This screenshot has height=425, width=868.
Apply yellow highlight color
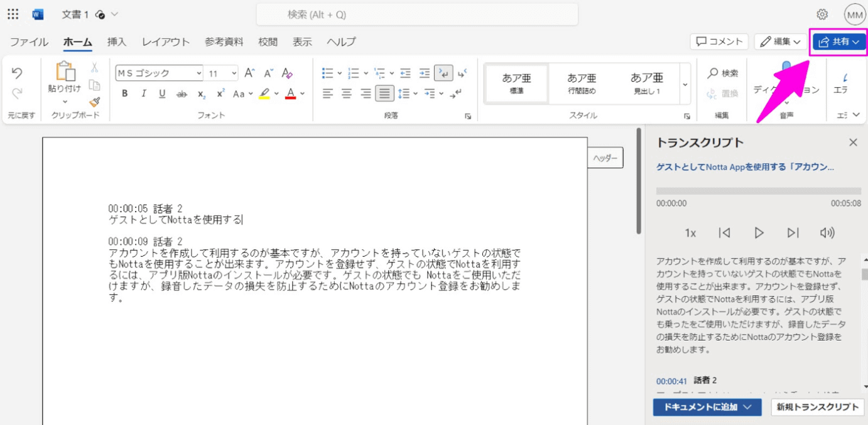coord(264,94)
